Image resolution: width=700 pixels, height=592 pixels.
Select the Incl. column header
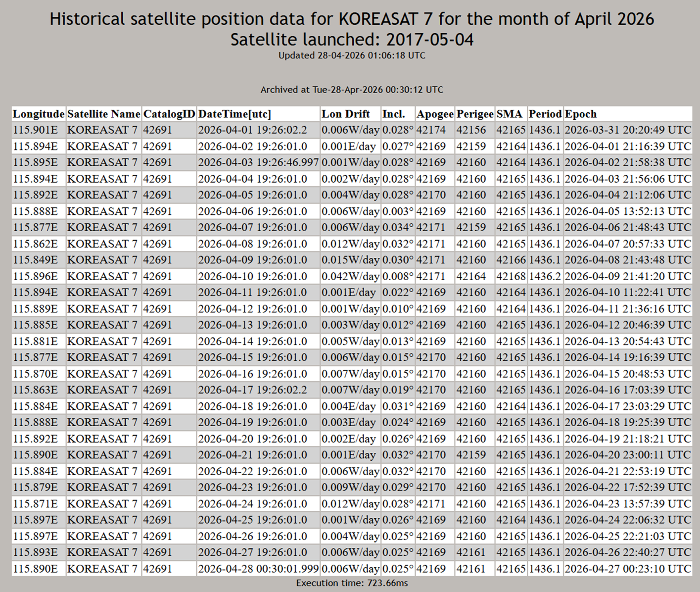click(x=394, y=114)
